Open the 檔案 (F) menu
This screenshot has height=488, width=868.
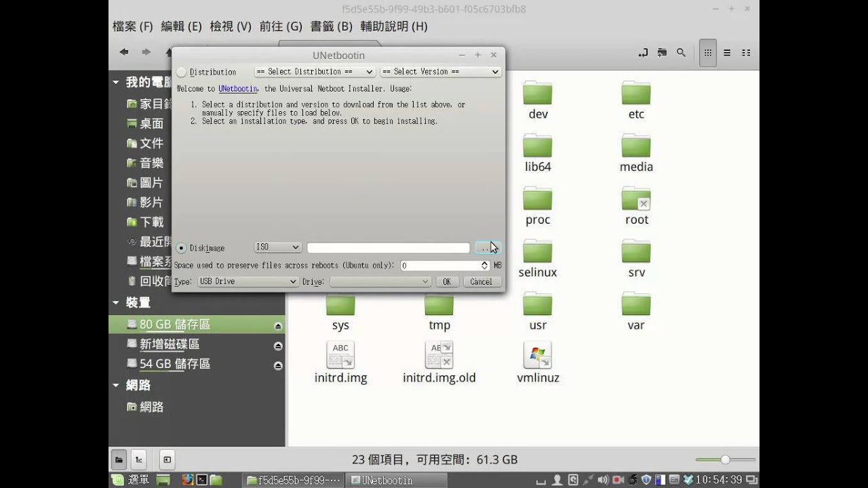(132, 26)
